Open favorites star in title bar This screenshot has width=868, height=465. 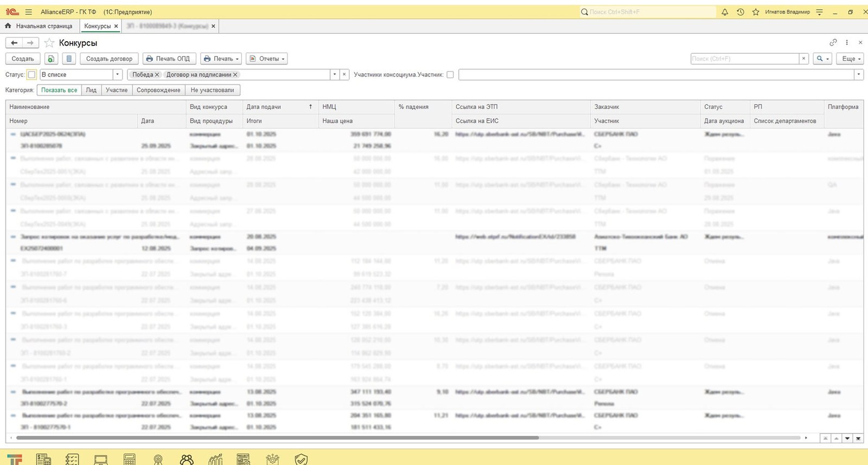click(x=756, y=12)
